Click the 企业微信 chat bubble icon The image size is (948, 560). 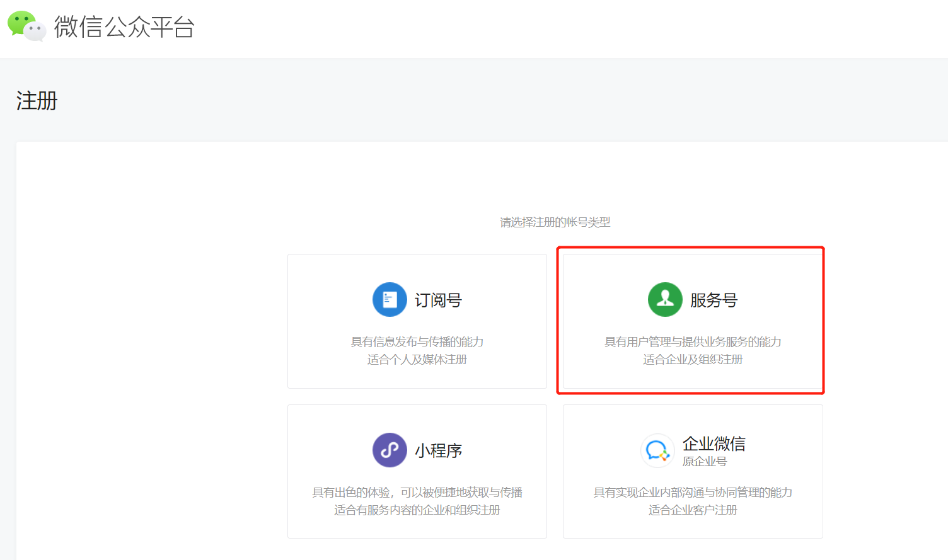pyautogui.click(x=657, y=450)
